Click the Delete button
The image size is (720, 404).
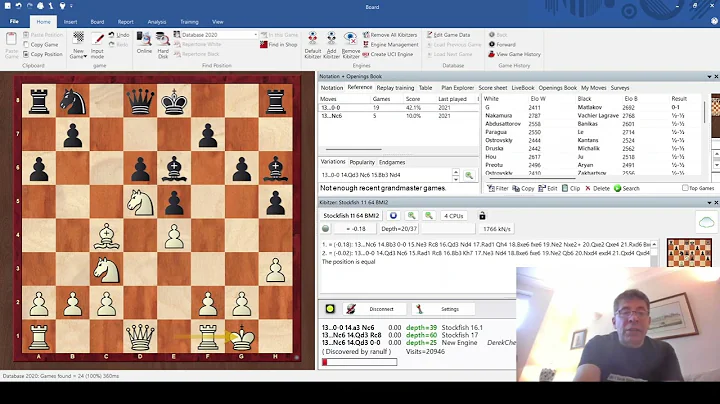point(597,188)
